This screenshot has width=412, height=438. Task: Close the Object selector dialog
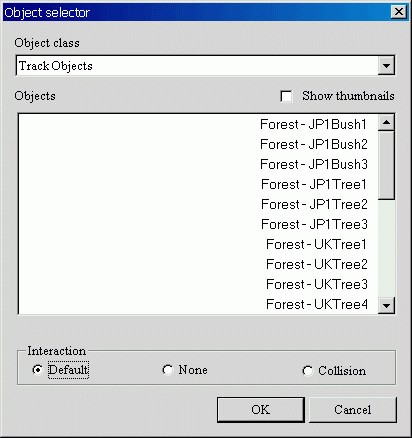(x=399, y=12)
